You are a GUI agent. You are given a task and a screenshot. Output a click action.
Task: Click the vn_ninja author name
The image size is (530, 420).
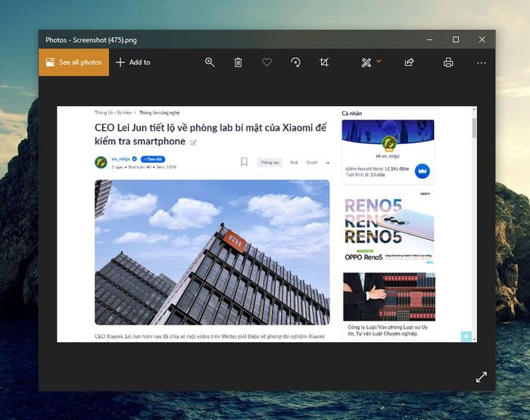point(120,159)
